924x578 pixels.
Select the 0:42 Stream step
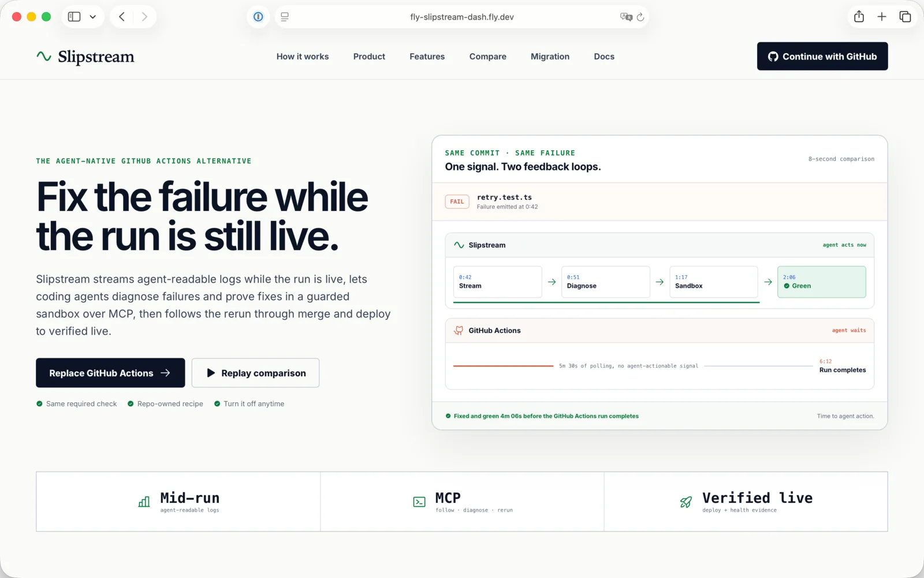497,281
